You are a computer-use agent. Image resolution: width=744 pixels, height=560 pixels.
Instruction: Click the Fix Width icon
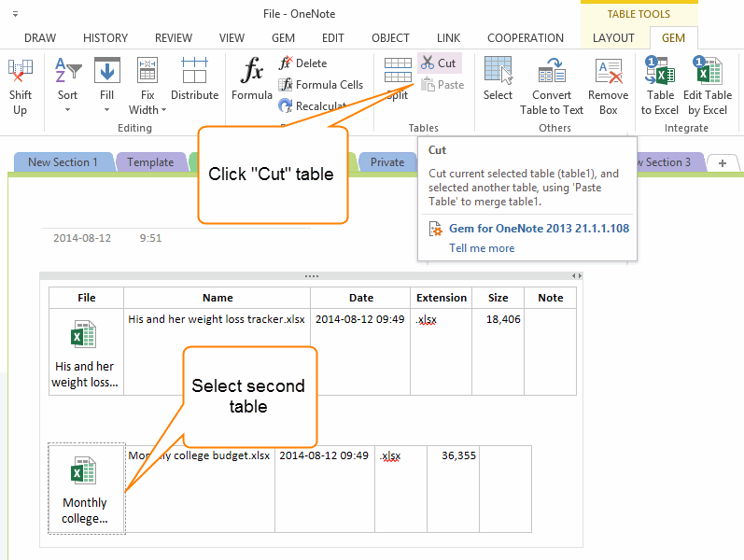(x=147, y=70)
